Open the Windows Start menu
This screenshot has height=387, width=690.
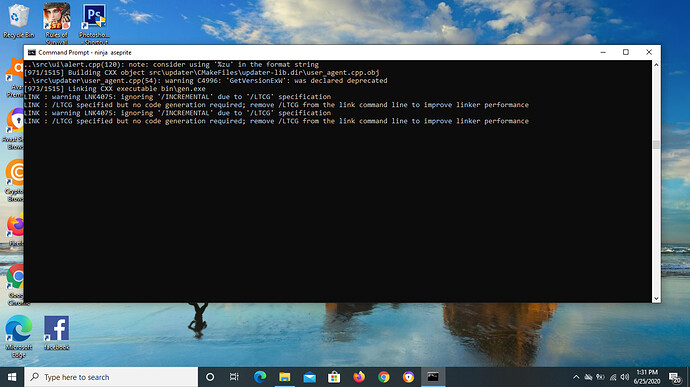(x=12, y=377)
